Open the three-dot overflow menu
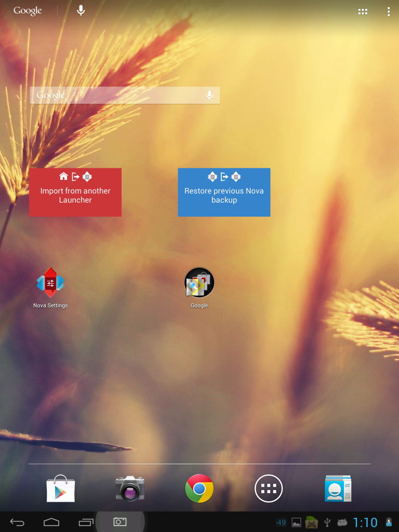Image resolution: width=399 pixels, height=532 pixels. click(x=388, y=11)
